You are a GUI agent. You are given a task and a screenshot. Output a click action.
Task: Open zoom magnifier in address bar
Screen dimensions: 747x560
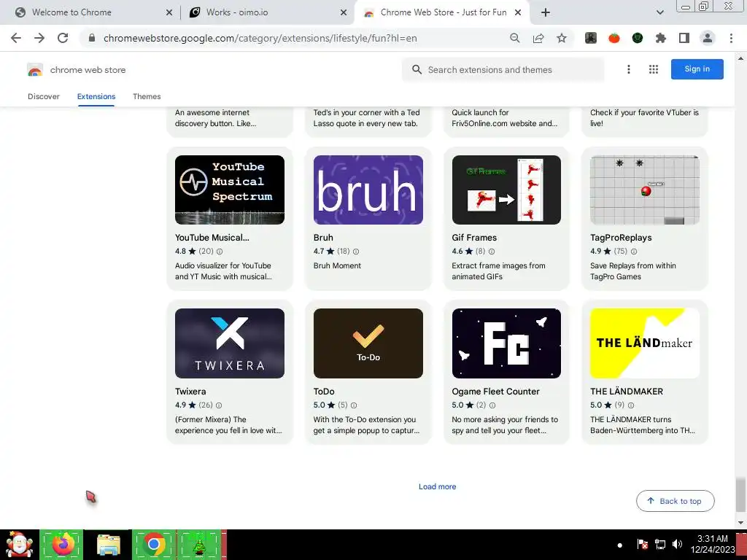(x=514, y=38)
